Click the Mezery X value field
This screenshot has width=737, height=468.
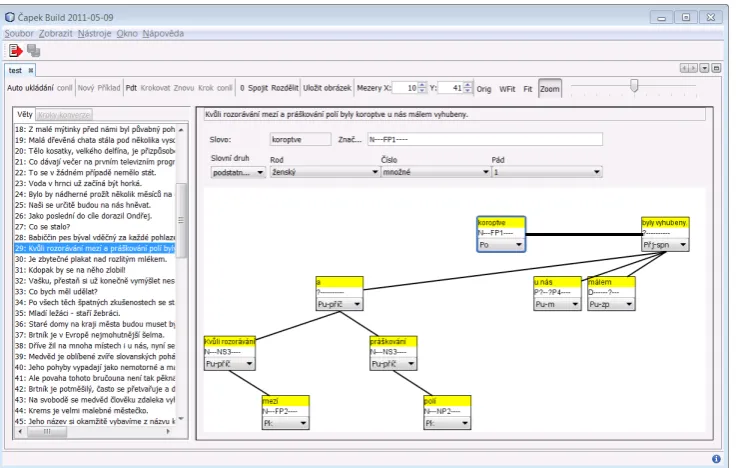click(405, 88)
